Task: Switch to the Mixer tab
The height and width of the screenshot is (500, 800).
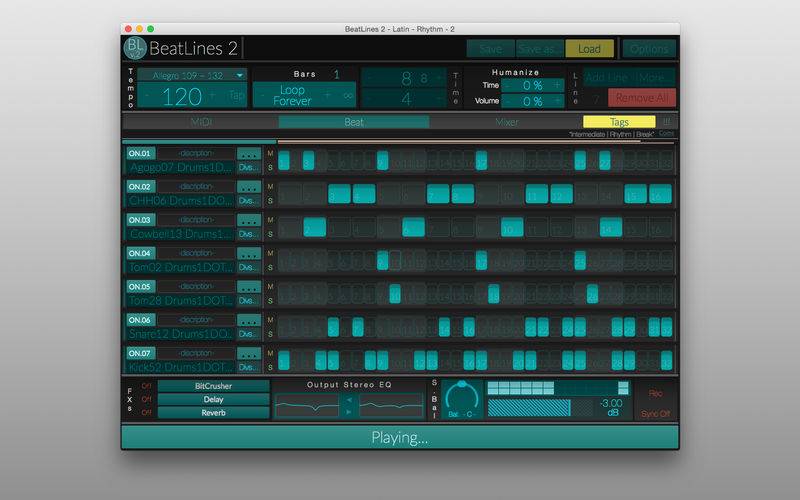Action: [506, 122]
